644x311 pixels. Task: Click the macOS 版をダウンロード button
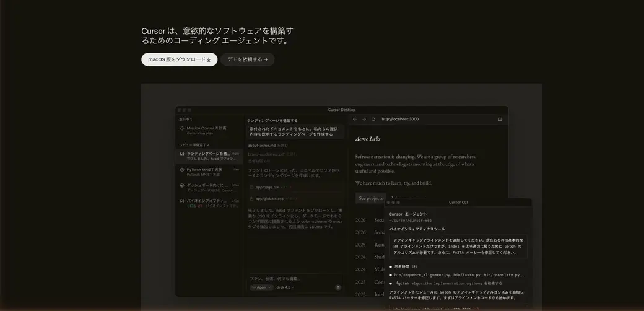point(180,59)
